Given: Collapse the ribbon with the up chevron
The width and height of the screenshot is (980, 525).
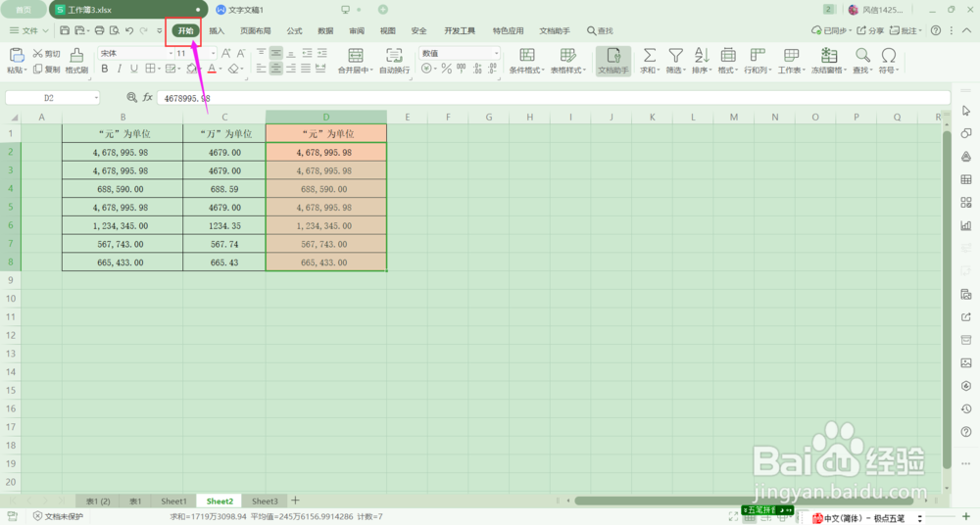Looking at the screenshot, I should click(966, 30).
